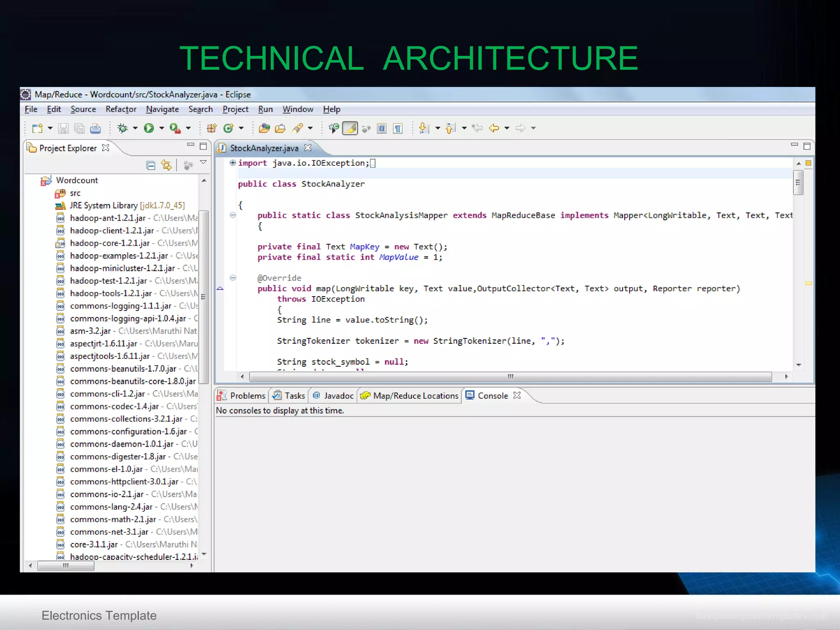Run program with green play icon
This screenshot has height=630, width=840.
pos(149,128)
